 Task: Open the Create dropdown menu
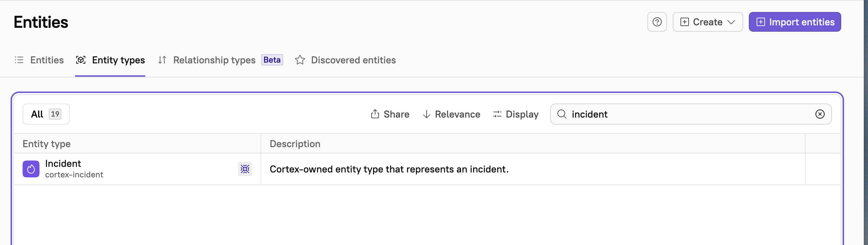[708, 22]
